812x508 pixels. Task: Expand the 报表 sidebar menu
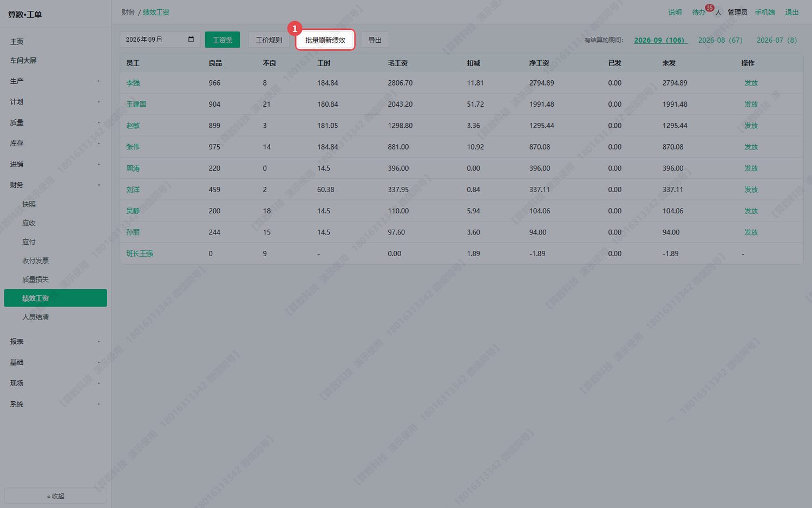(x=55, y=342)
